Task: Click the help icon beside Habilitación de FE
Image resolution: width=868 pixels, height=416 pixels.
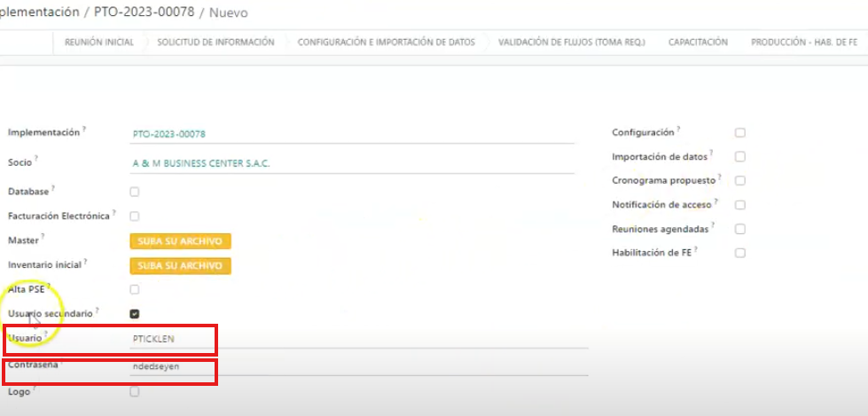Action: (696, 249)
